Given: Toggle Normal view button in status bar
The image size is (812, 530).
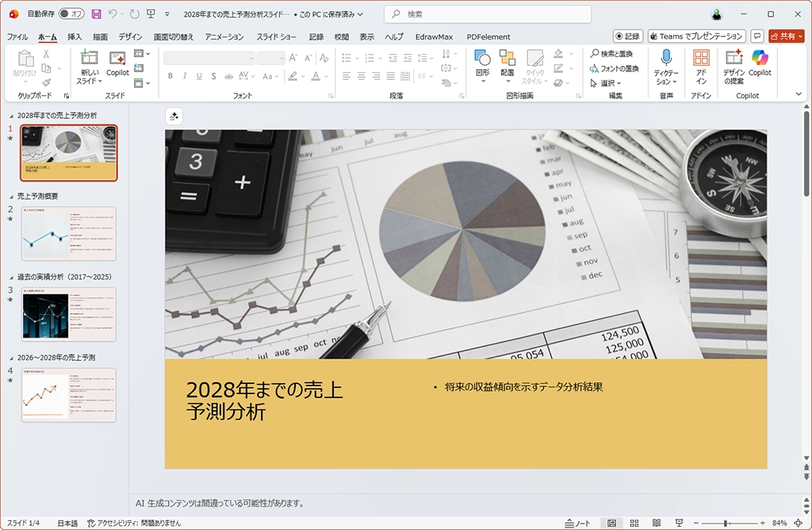Looking at the screenshot, I should [611, 524].
